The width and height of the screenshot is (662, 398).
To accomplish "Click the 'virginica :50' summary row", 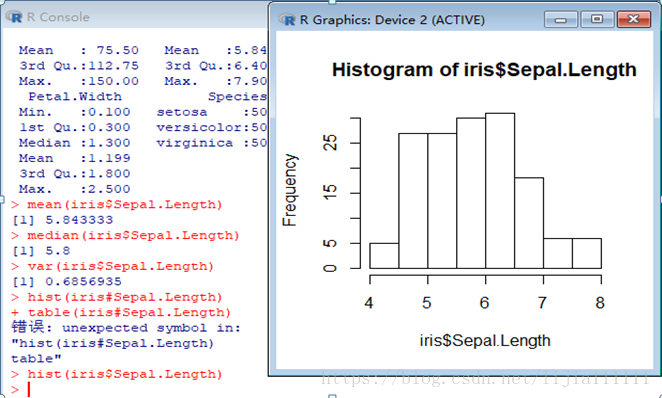I will tap(212, 143).
